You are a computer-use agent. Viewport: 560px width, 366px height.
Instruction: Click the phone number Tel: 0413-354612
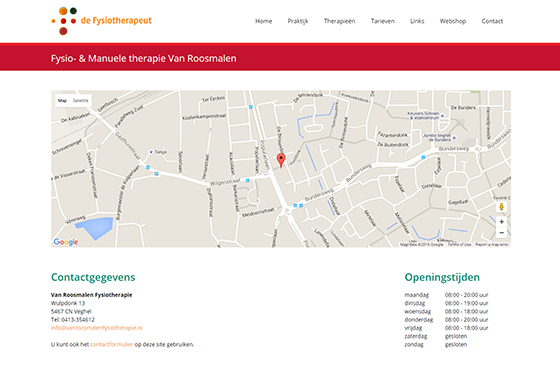pyautogui.click(x=72, y=320)
